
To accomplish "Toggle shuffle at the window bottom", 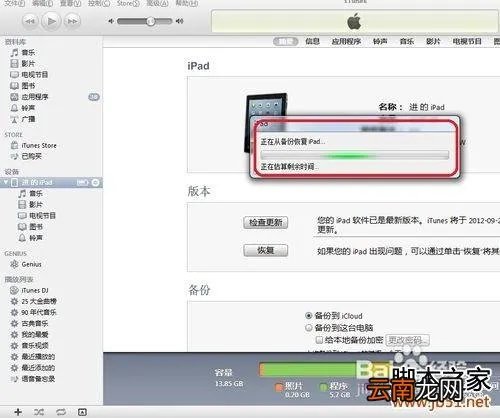I will tap(39, 412).
